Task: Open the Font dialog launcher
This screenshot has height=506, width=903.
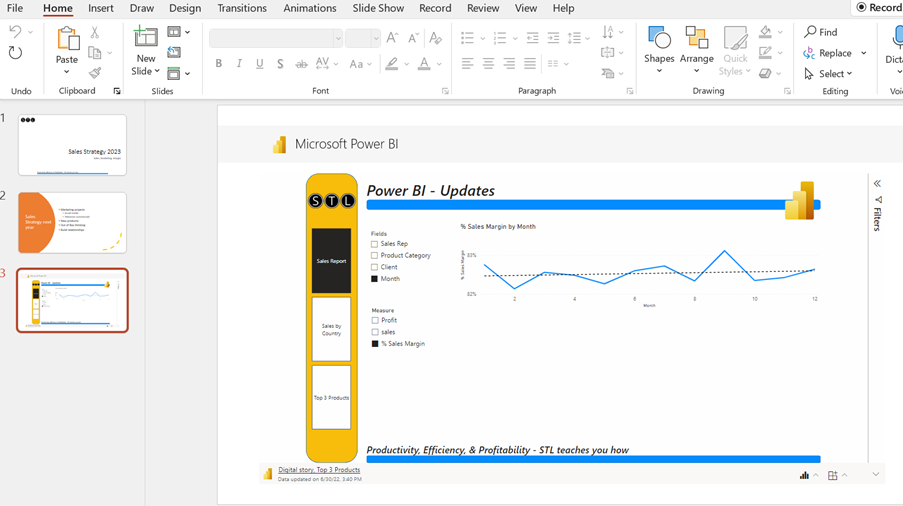Action: pyautogui.click(x=445, y=91)
